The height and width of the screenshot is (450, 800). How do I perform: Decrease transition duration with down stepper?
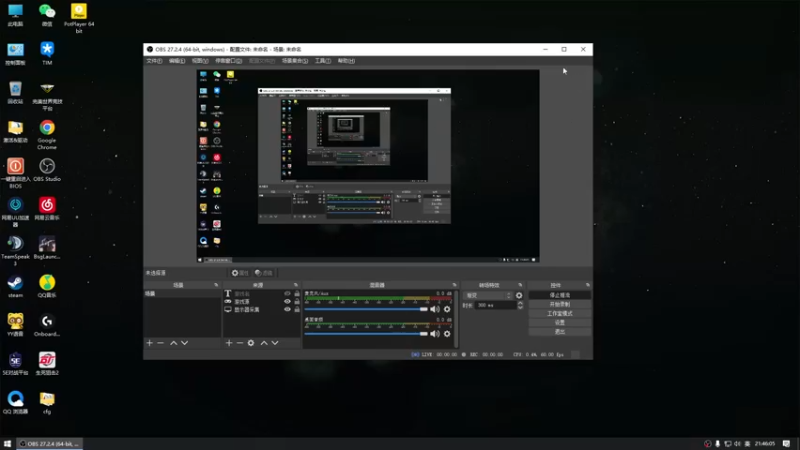click(x=520, y=307)
